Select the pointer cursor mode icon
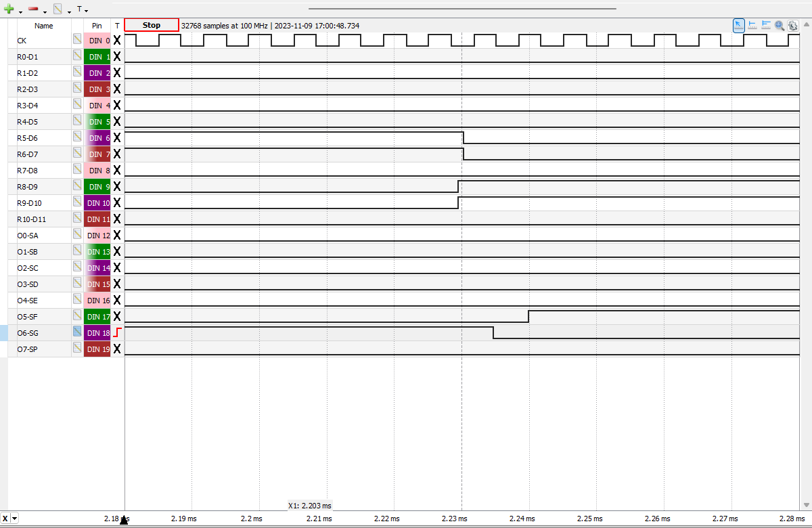This screenshot has height=528, width=812. click(739, 25)
